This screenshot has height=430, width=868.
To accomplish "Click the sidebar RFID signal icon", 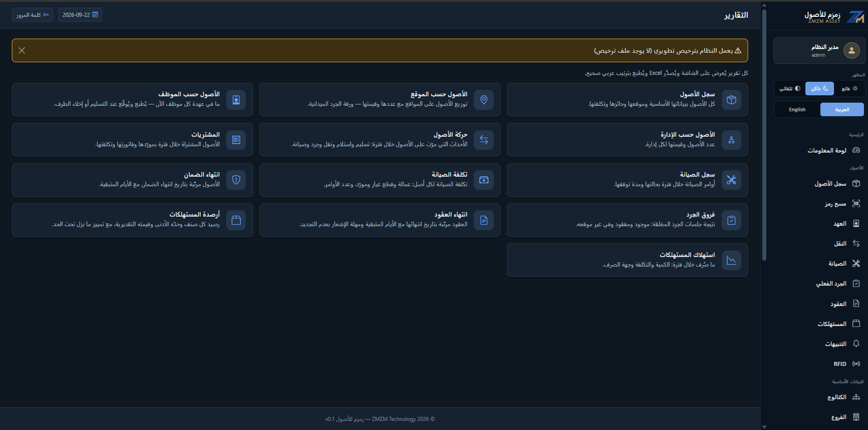I will 856,364.
